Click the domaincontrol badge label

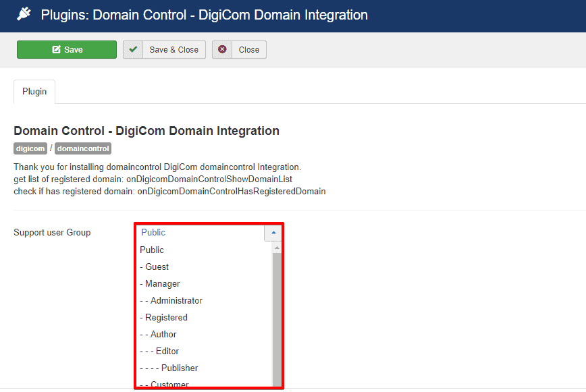pos(82,148)
